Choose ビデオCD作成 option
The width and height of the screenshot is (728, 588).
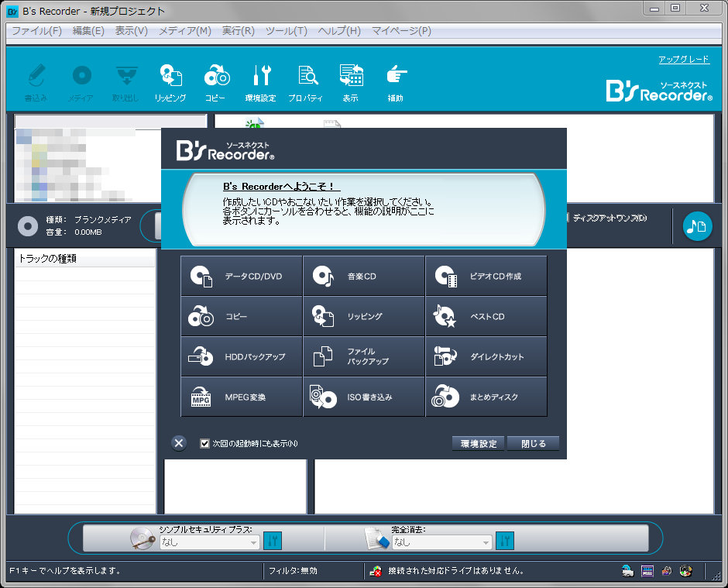tap(486, 276)
